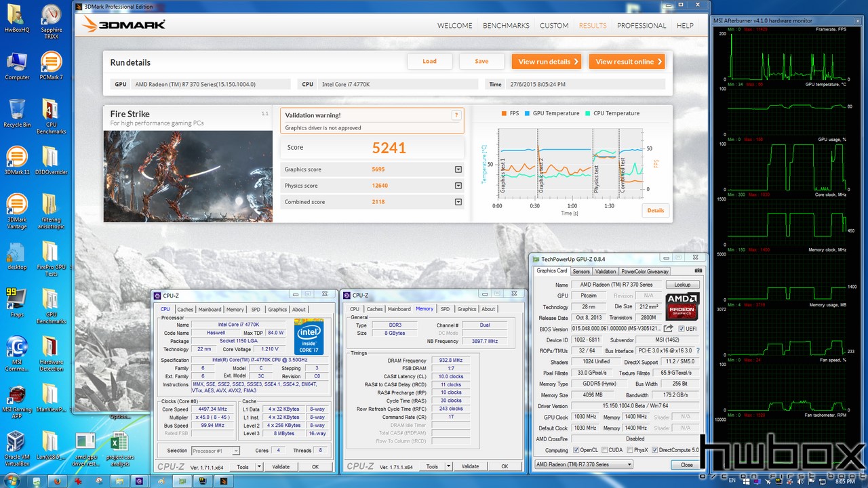Expand the Combined score details
This screenshot has width=868, height=488.
(x=458, y=202)
